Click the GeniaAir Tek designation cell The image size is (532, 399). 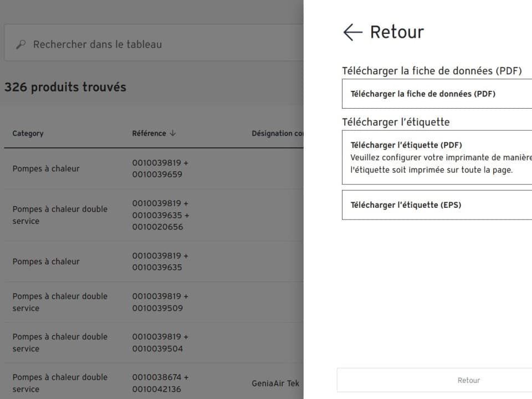pyautogui.click(x=275, y=383)
